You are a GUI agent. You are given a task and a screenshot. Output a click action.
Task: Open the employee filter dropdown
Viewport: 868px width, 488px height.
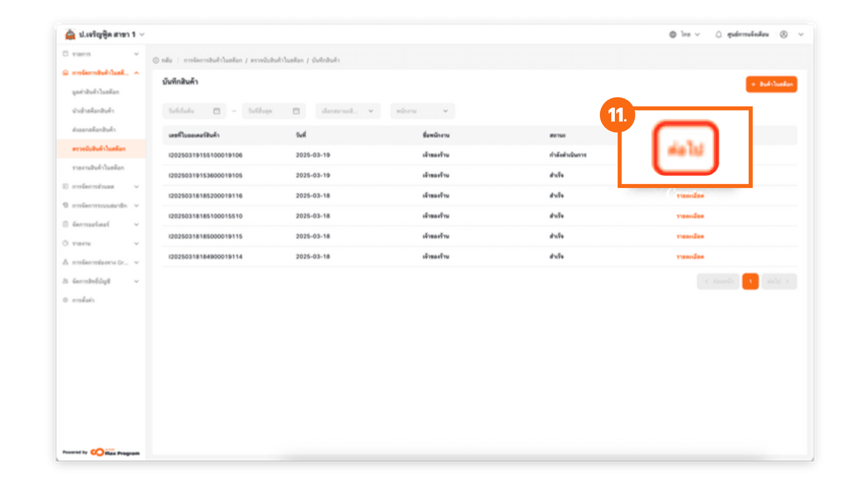422,111
